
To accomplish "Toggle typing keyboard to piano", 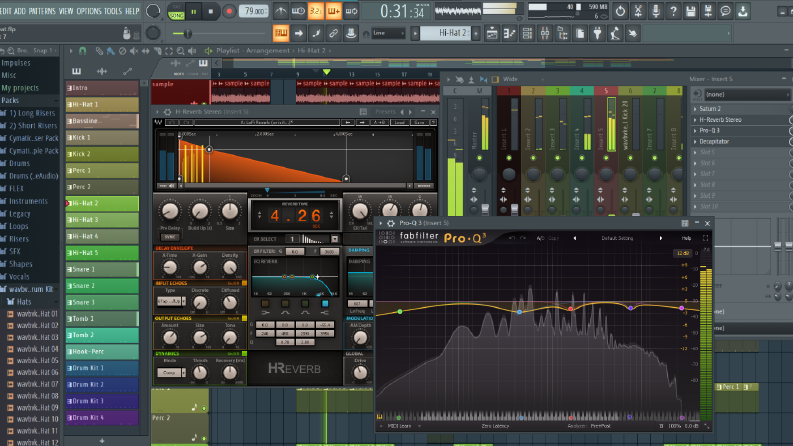I will [x=281, y=33].
